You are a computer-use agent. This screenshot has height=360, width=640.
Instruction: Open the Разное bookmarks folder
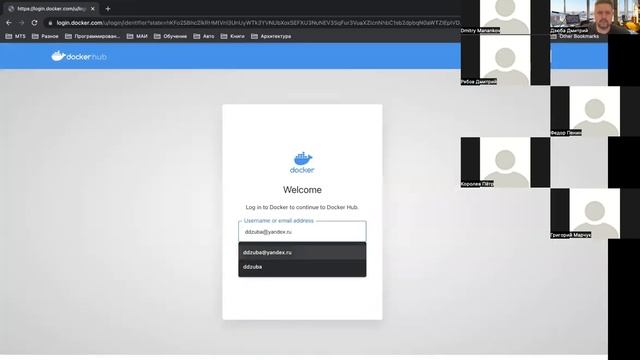coord(45,36)
